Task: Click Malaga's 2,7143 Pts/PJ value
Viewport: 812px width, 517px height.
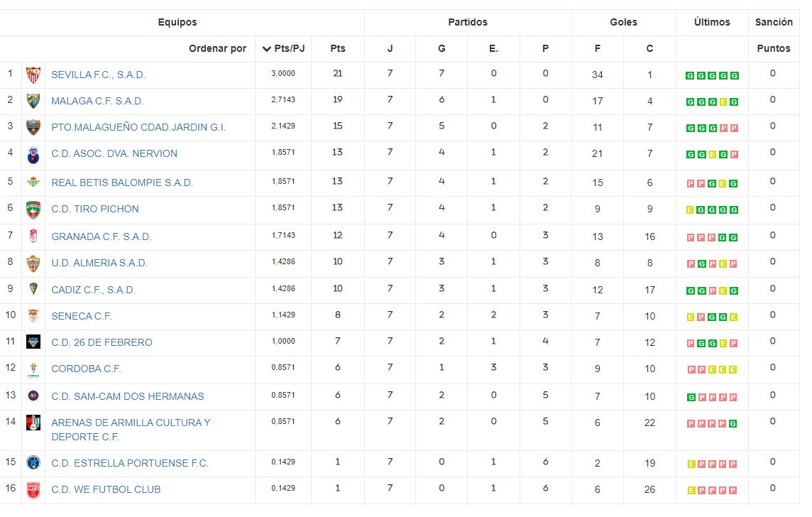Action: coord(283,100)
